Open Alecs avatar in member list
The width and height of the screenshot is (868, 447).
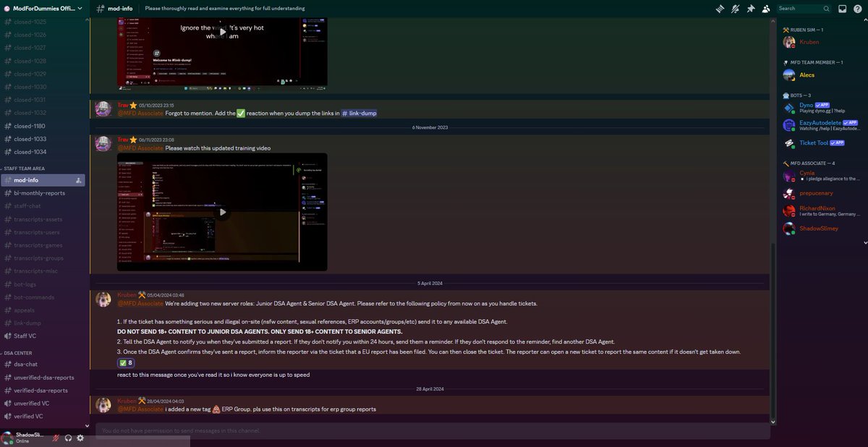788,74
